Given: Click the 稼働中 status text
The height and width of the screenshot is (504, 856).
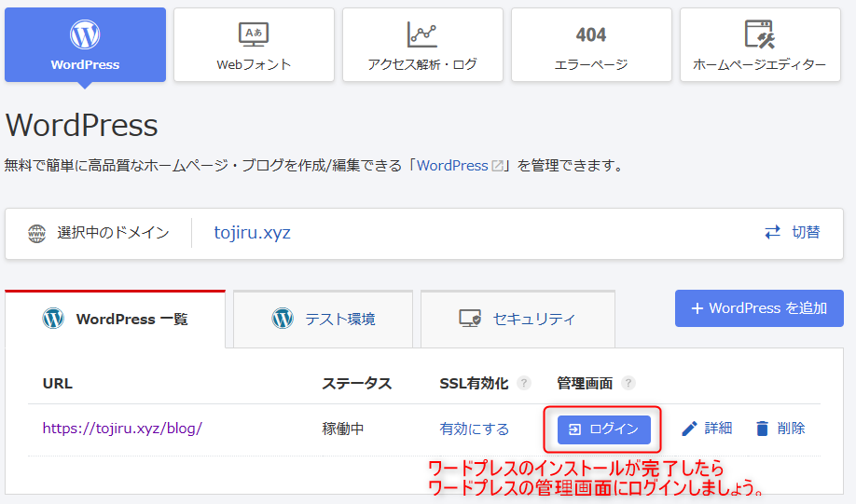Looking at the screenshot, I should 343,429.
